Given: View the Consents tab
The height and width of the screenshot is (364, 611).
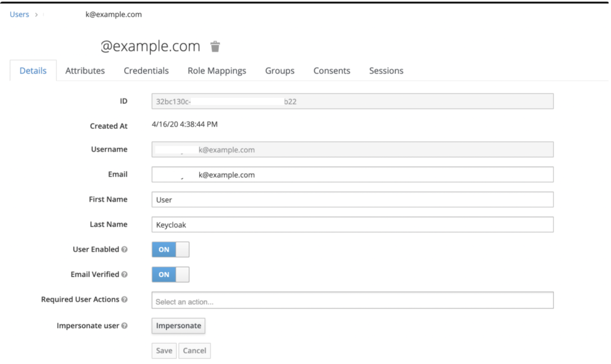Looking at the screenshot, I should tap(332, 70).
